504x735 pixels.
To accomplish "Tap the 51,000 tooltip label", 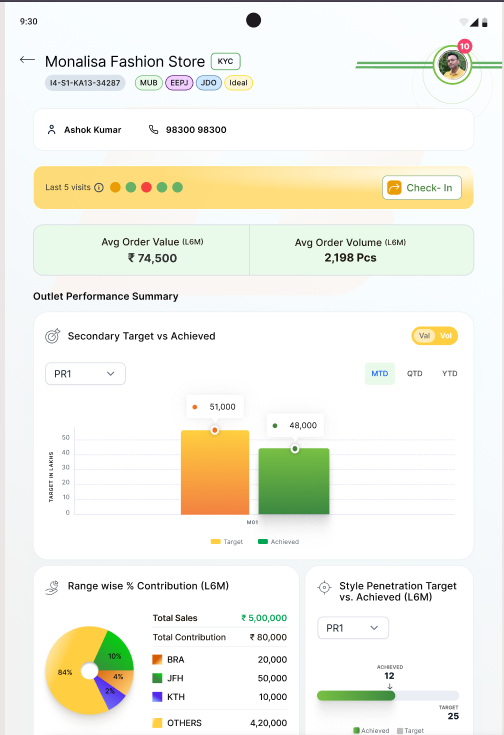I will pos(215,407).
